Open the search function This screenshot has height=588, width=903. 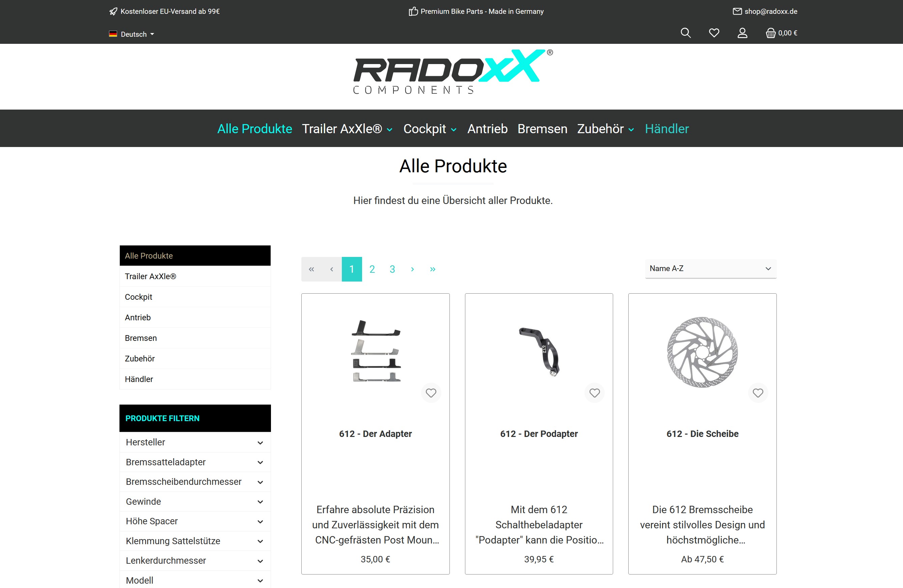click(685, 33)
